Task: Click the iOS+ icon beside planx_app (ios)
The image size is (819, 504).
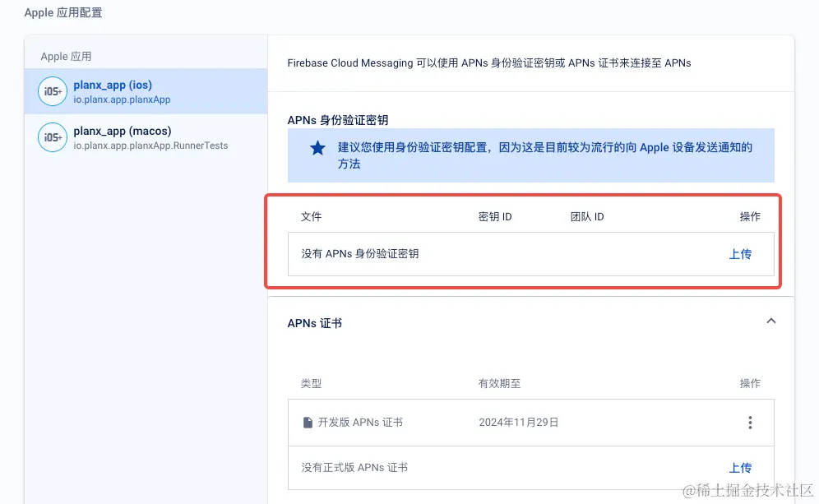Action: (x=53, y=91)
